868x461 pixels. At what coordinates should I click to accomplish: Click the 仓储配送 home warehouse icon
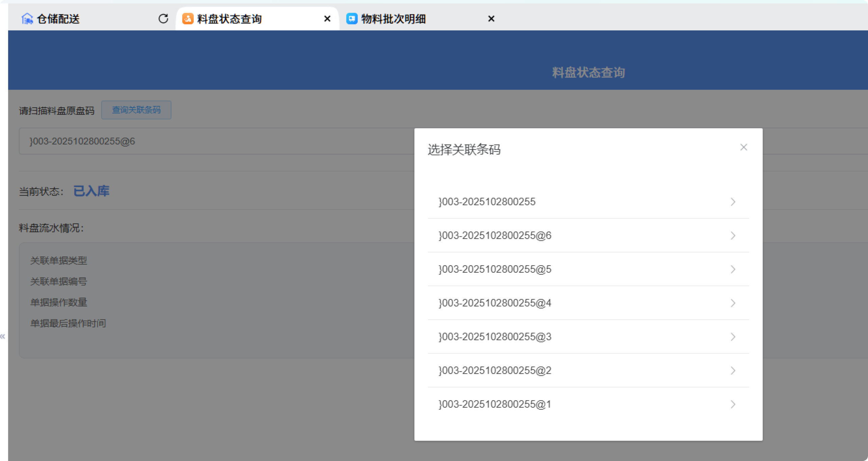[x=27, y=19]
